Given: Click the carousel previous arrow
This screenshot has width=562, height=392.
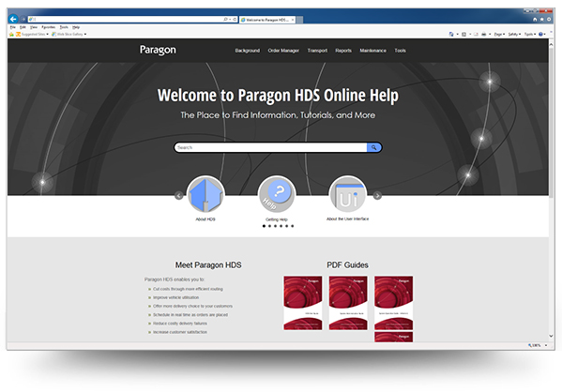Looking at the screenshot, I should [x=178, y=195].
